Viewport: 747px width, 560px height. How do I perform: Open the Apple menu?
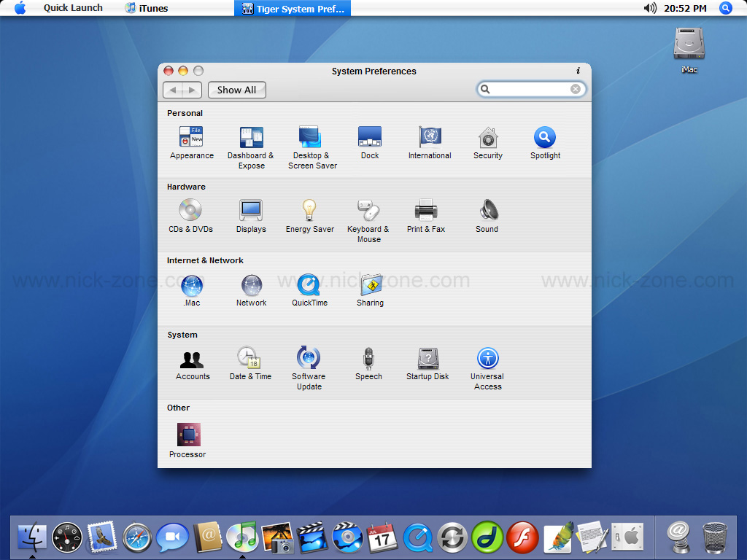20,8
